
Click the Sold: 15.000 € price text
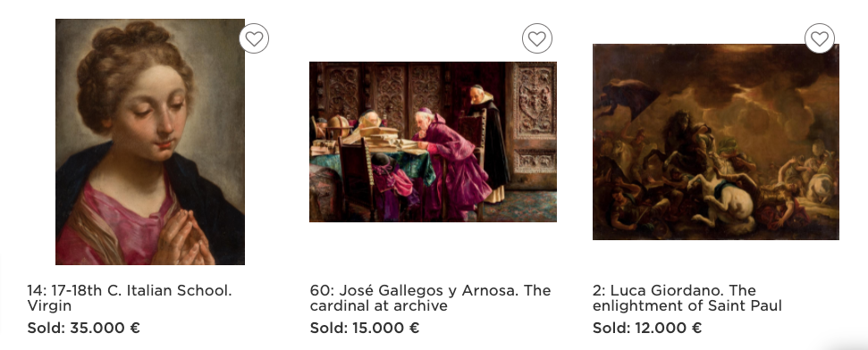point(365,328)
